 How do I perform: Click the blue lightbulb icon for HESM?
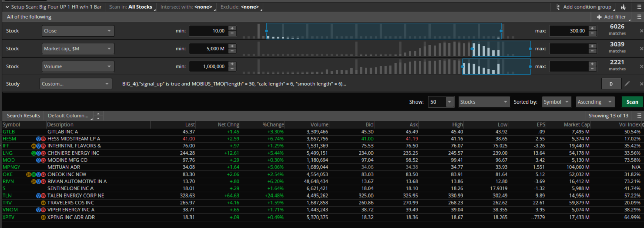pyautogui.click(x=38, y=139)
